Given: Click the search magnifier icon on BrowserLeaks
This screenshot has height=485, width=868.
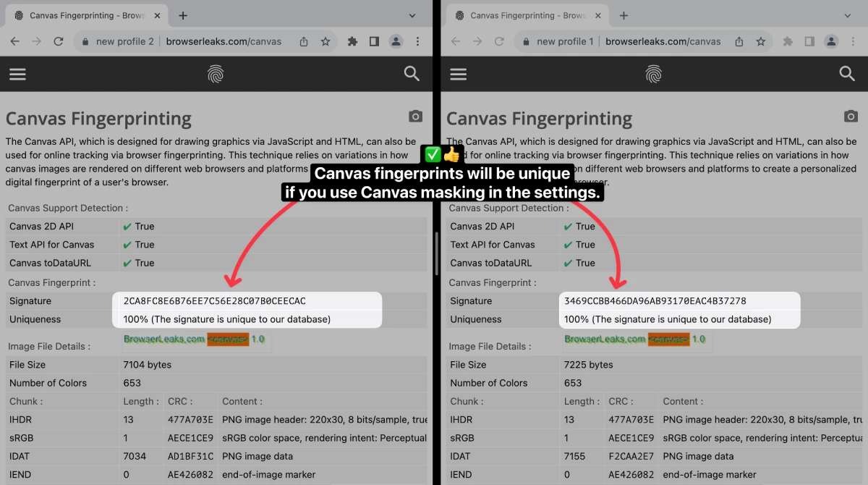Looking at the screenshot, I should (x=412, y=74).
